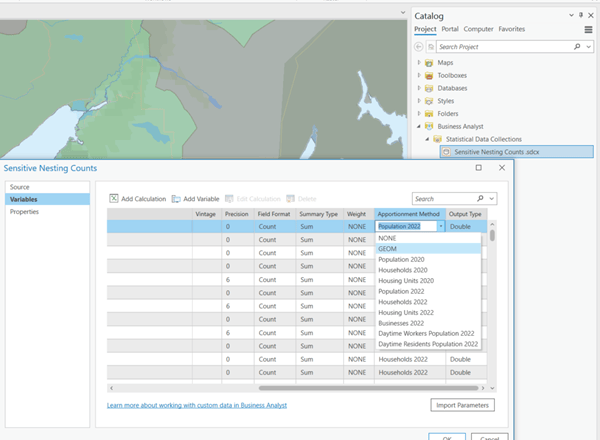
Task: Select the Variables page in the dialog
Action: point(47,199)
